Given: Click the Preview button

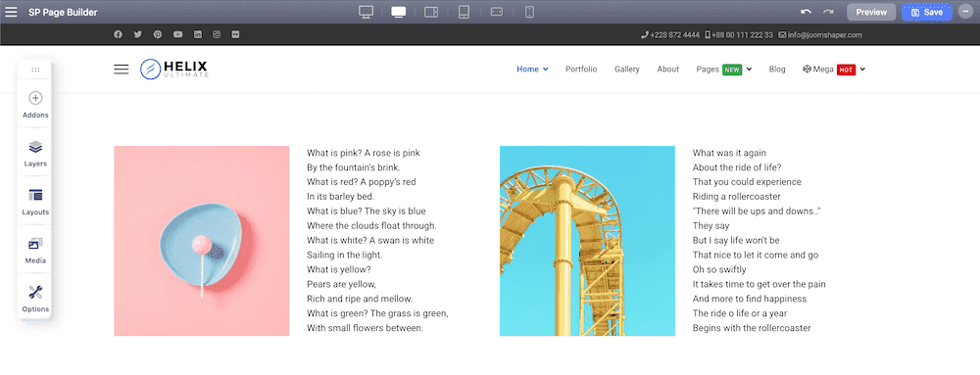Looking at the screenshot, I should click(x=871, y=12).
